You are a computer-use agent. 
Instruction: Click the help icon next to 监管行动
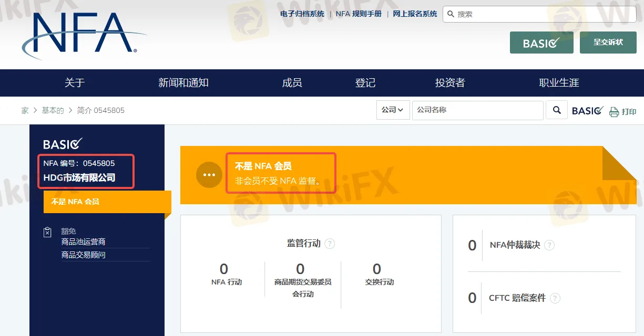pyautogui.click(x=330, y=244)
